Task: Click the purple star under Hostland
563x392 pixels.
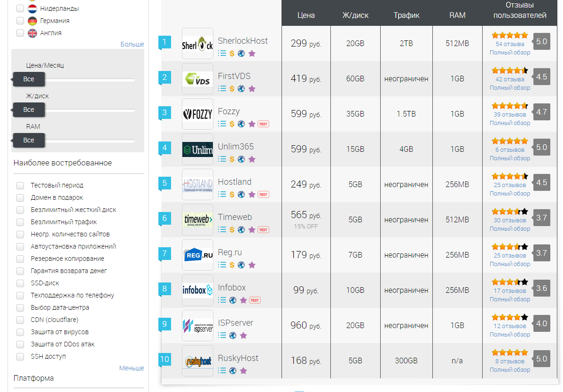Action: point(252,194)
